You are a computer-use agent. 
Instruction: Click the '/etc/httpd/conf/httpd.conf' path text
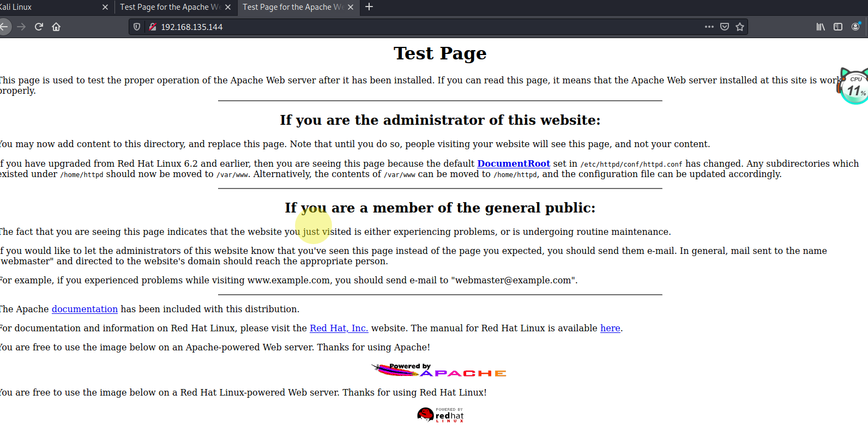pos(631,164)
